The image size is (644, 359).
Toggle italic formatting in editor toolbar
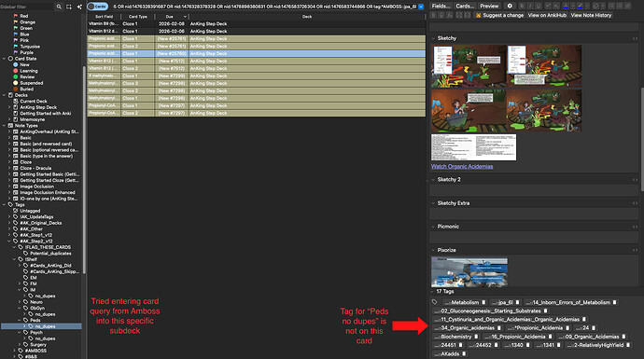pyautogui.click(x=530, y=6)
